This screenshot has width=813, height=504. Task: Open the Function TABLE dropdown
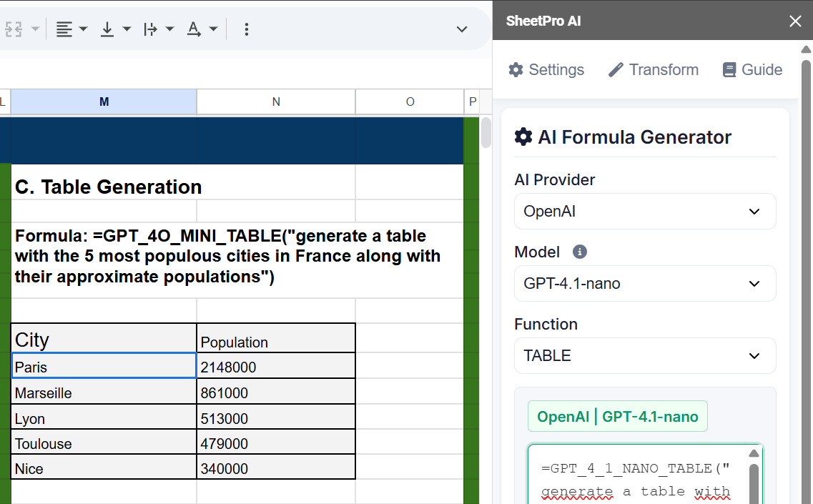(645, 355)
